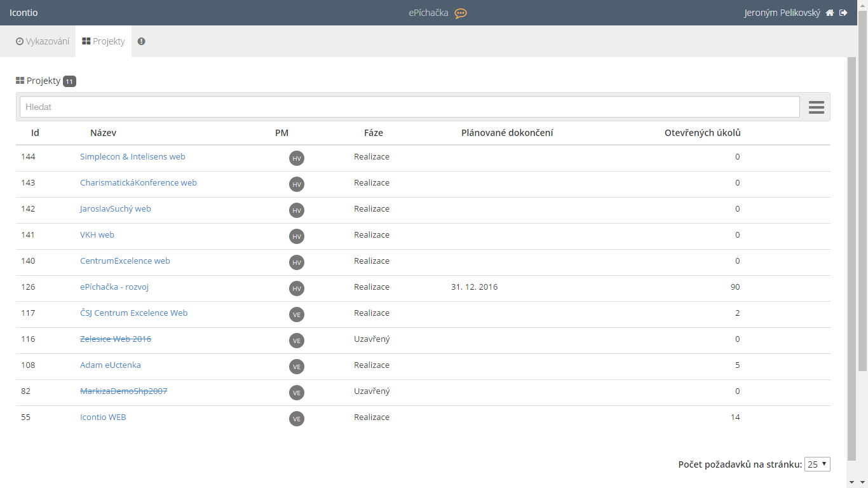868x488 pixels.
Task: Open CharismatickáKonference web project
Action: [x=139, y=182]
